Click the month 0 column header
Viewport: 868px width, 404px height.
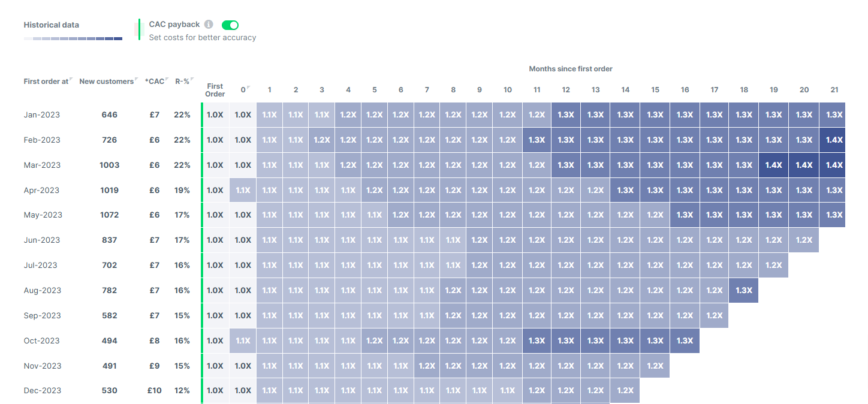(x=243, y=90)
